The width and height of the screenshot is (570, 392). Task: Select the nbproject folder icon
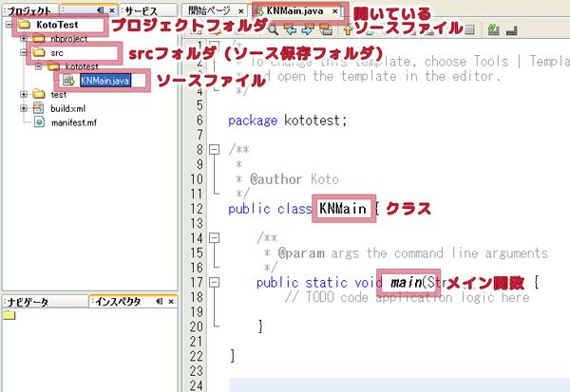coord(39,38)
